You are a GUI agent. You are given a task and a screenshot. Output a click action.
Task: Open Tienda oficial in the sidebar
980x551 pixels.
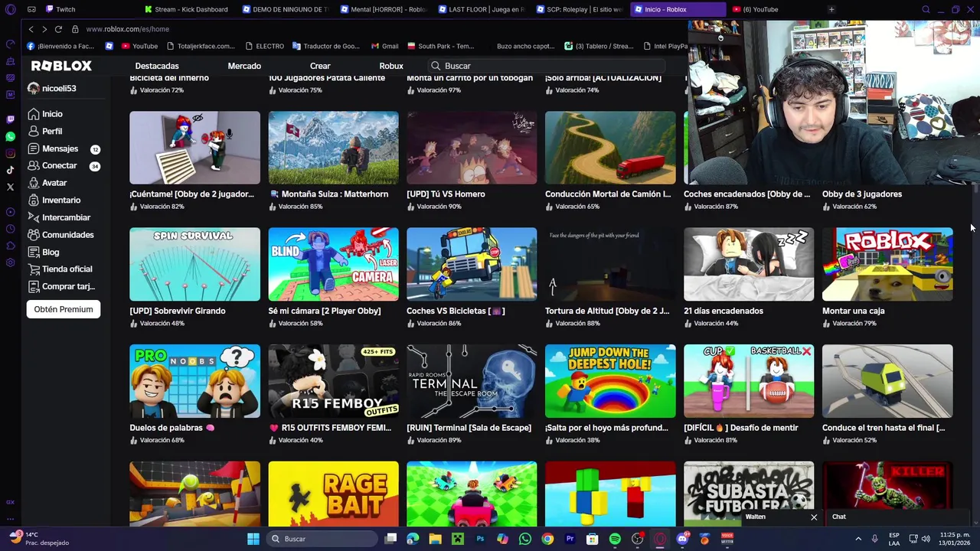tap(60, 269)
